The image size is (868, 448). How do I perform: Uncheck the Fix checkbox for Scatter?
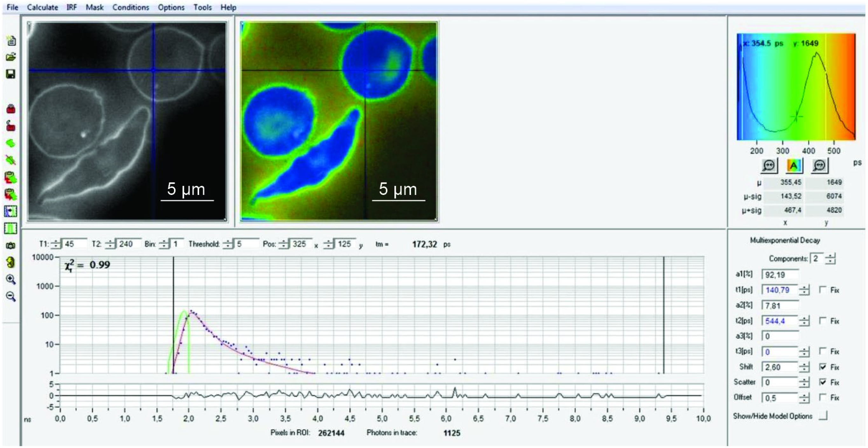click(x=823, y=382)
